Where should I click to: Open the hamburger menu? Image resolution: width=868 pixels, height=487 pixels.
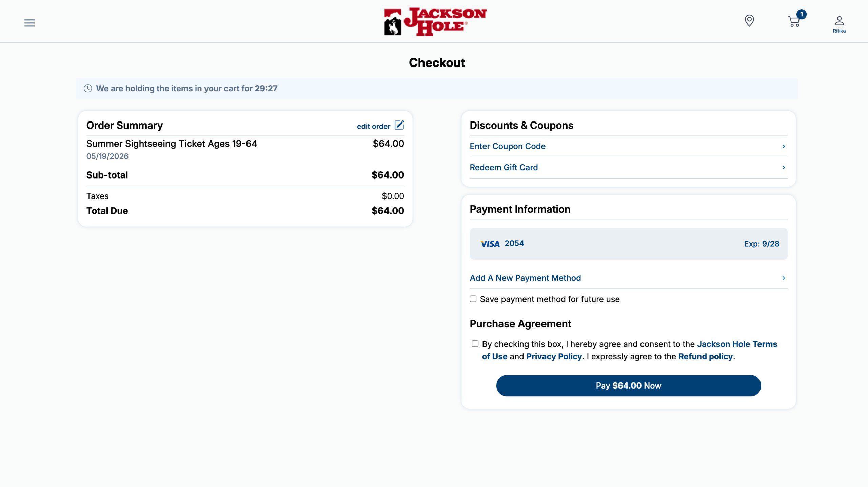[29, 23]
